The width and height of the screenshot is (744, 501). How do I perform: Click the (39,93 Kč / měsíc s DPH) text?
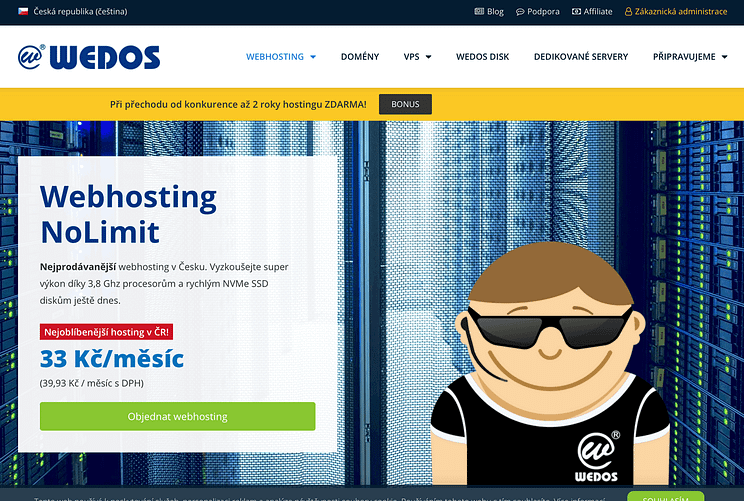click(92, 383)
